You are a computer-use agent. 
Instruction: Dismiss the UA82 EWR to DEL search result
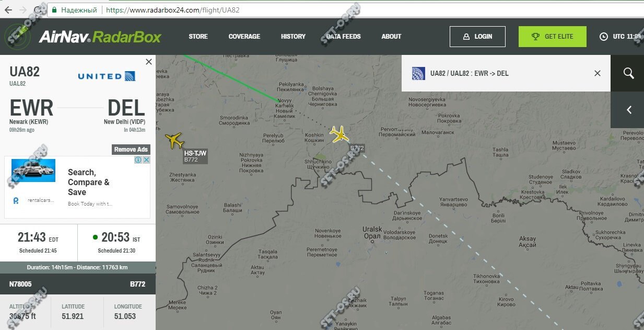click(x=598, y=73)
